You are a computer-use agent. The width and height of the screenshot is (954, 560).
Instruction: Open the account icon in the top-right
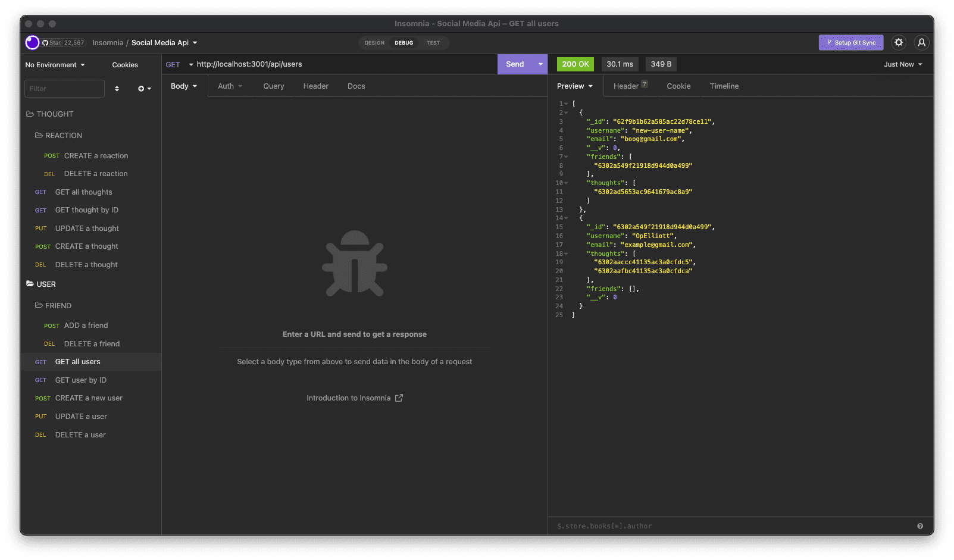pos(921,42)
